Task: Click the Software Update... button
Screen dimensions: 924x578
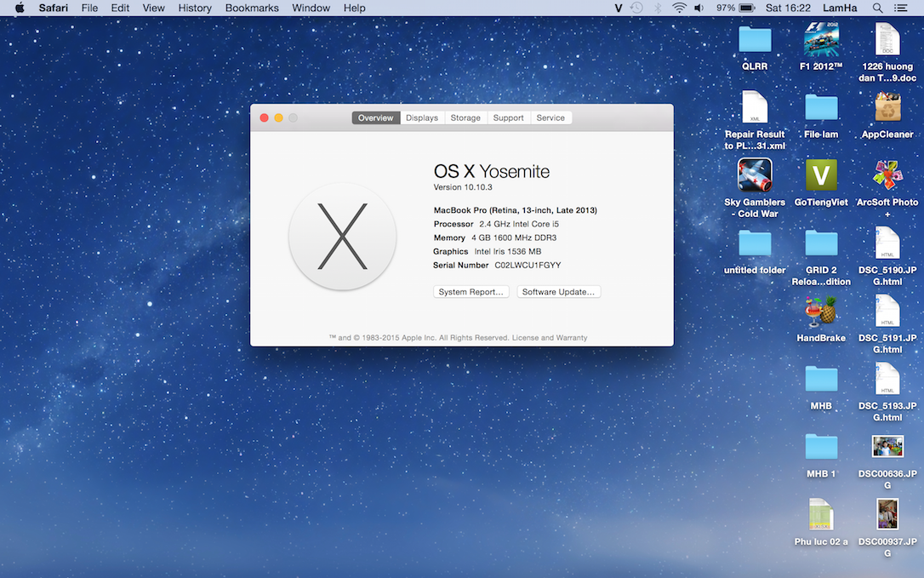Action: pyautogui.click(x=559, y=292)
